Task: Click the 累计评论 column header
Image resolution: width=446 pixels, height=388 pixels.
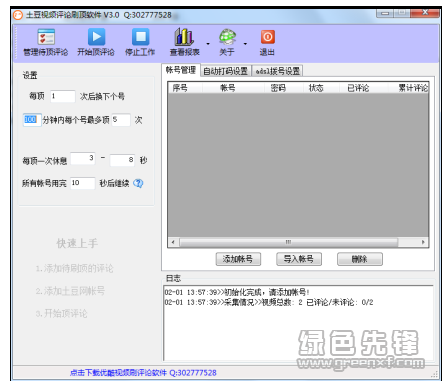Action: [x=408, y=88]
